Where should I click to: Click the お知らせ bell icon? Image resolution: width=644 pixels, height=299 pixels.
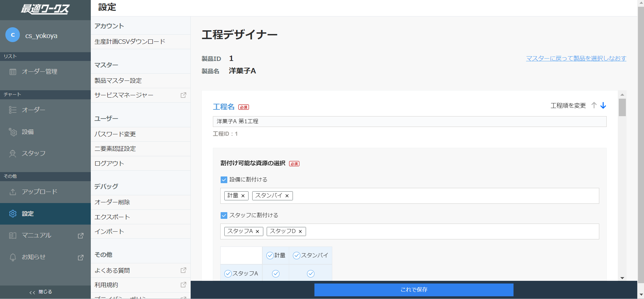13,257
